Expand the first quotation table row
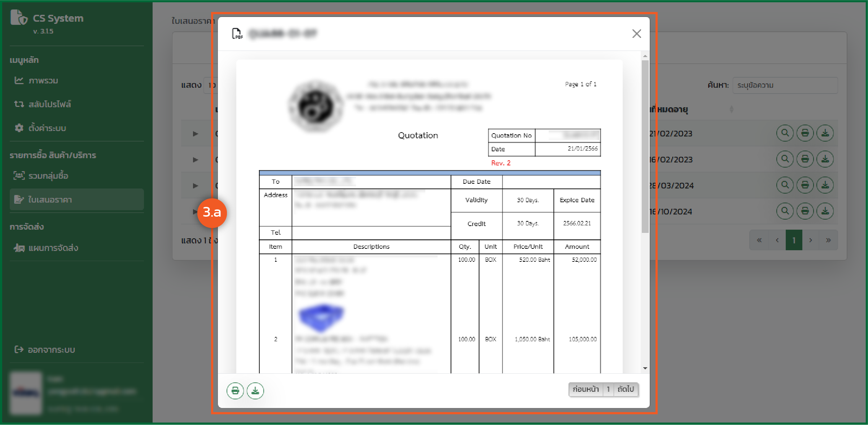Viewport: 868px width, 425px height. click(x=196, y=134)
